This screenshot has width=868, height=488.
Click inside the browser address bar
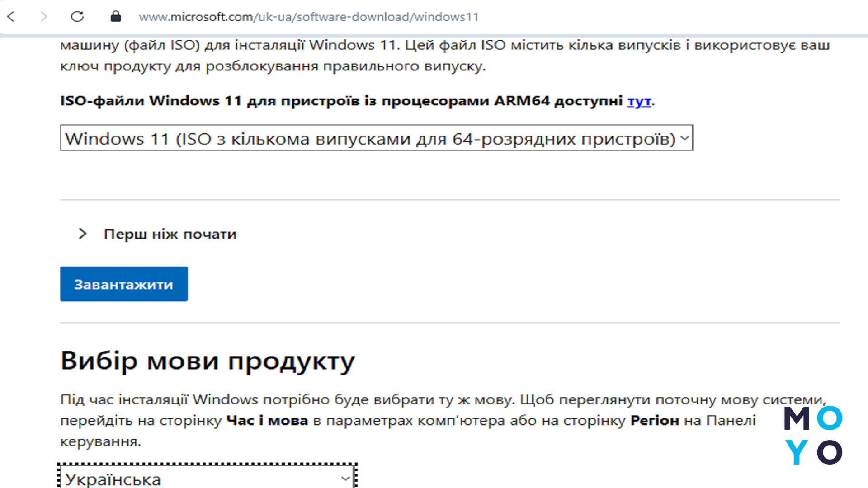[x=309, y=17]
